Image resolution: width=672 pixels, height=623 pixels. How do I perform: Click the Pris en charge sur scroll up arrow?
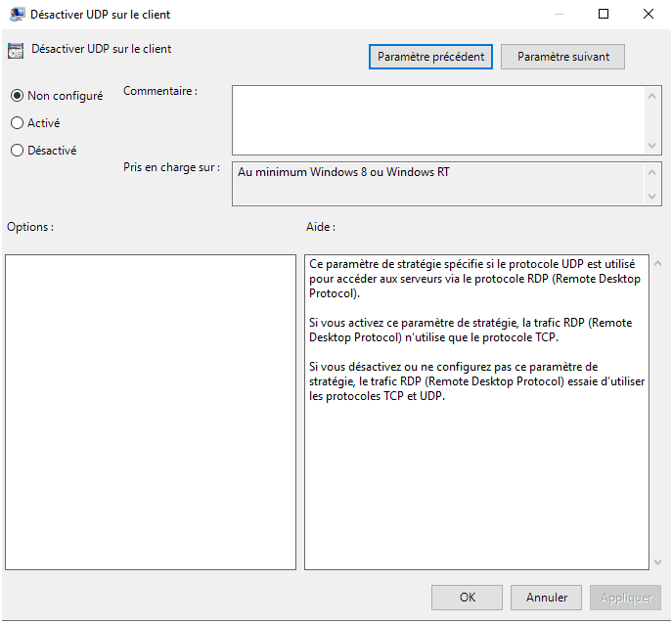(x=651, y=172)
